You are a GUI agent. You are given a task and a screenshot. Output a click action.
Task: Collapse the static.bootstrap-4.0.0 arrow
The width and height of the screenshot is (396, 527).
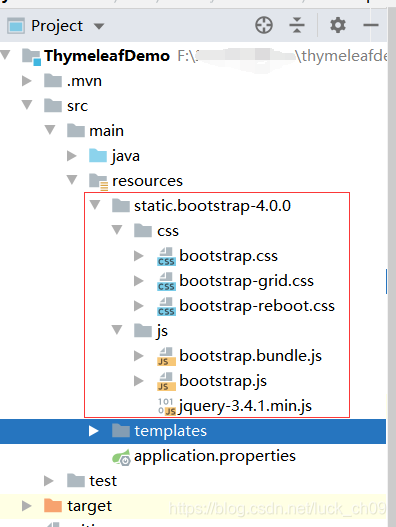click(95, 205)
